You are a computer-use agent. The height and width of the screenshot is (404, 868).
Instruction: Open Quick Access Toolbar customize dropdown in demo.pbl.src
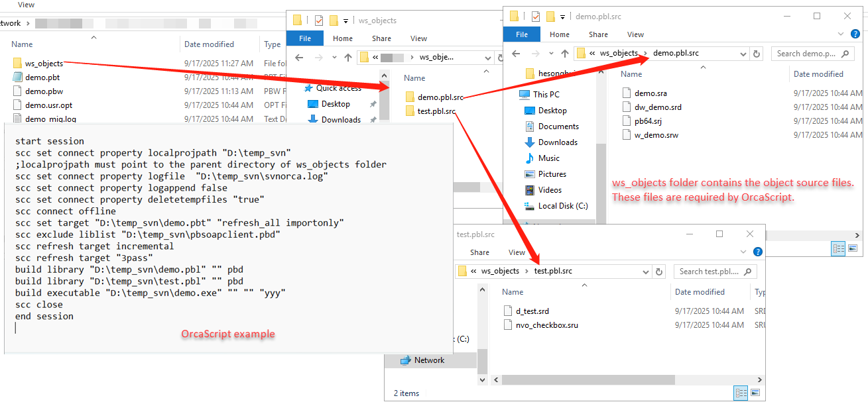pos(563,17)
